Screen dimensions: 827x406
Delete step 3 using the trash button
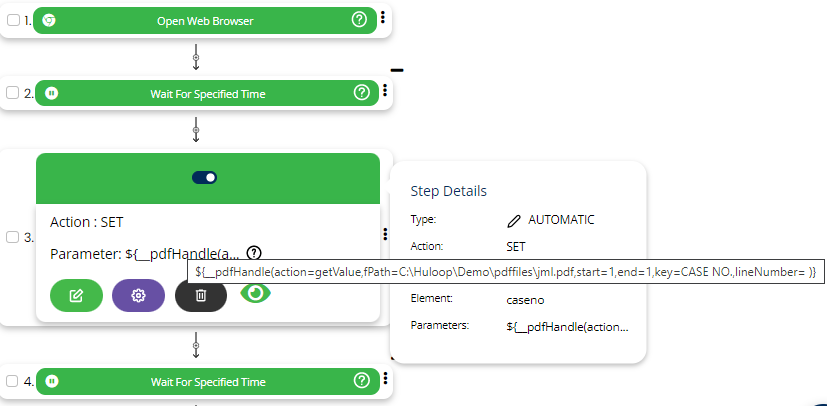click(x=201, y=296)
